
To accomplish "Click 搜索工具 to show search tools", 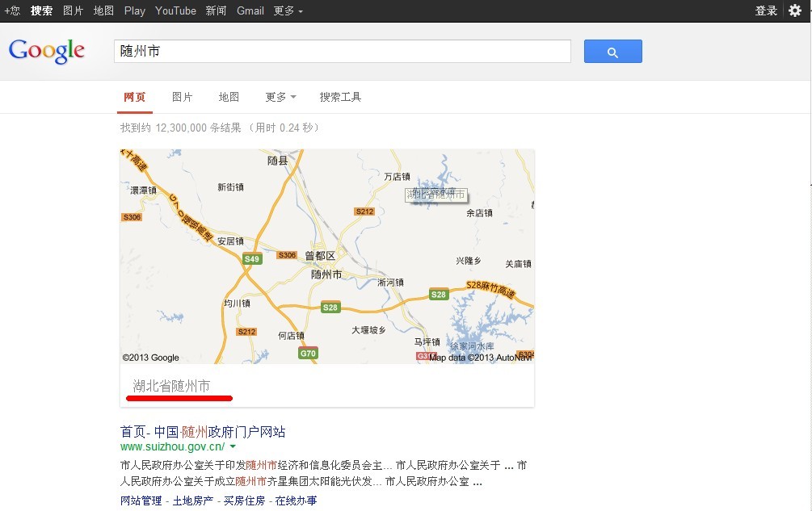I will pos(340,96).
